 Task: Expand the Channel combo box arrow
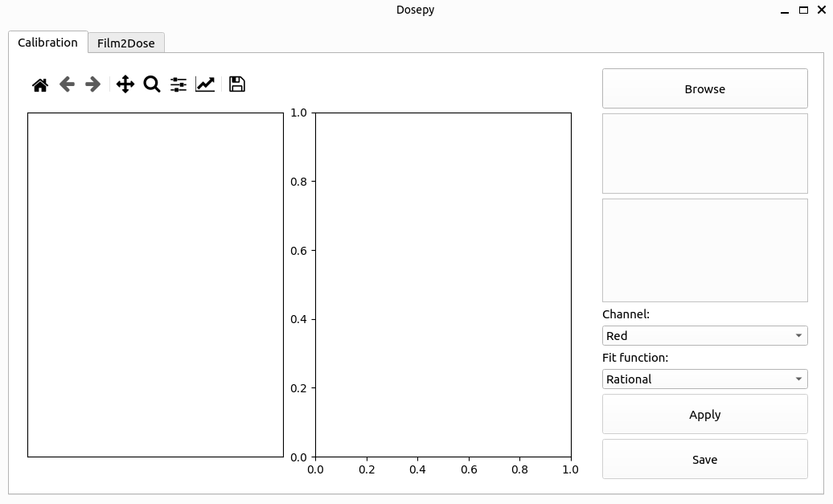798,336
